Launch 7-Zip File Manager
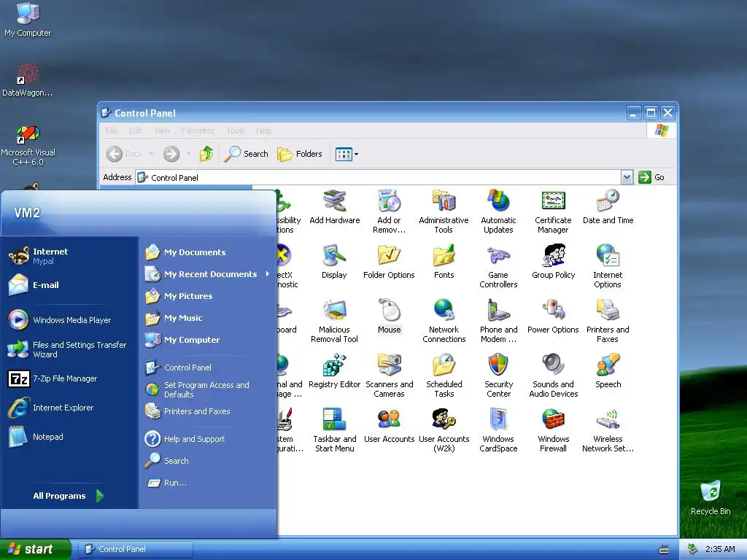This screenshot has height=560, width=747. click(53, 378)
